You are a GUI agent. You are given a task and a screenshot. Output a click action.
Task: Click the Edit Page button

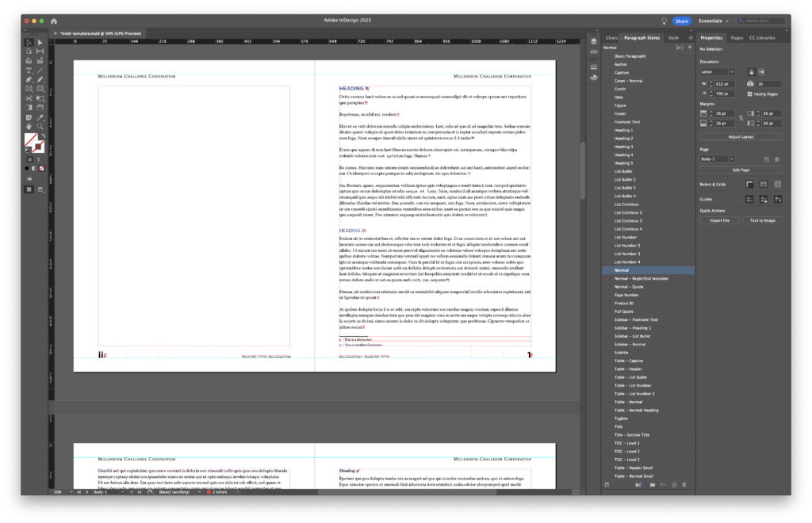click(x=741, y=170)
